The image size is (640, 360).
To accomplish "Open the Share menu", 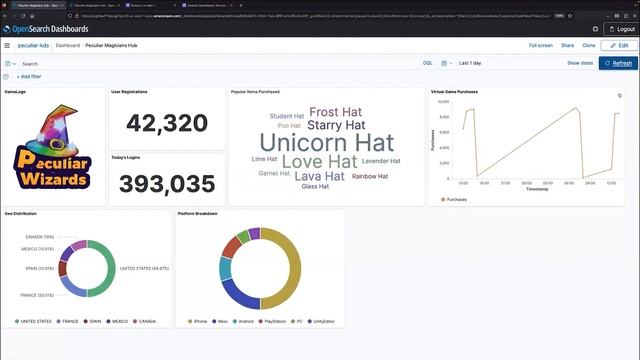I will [x=567, y=45].
